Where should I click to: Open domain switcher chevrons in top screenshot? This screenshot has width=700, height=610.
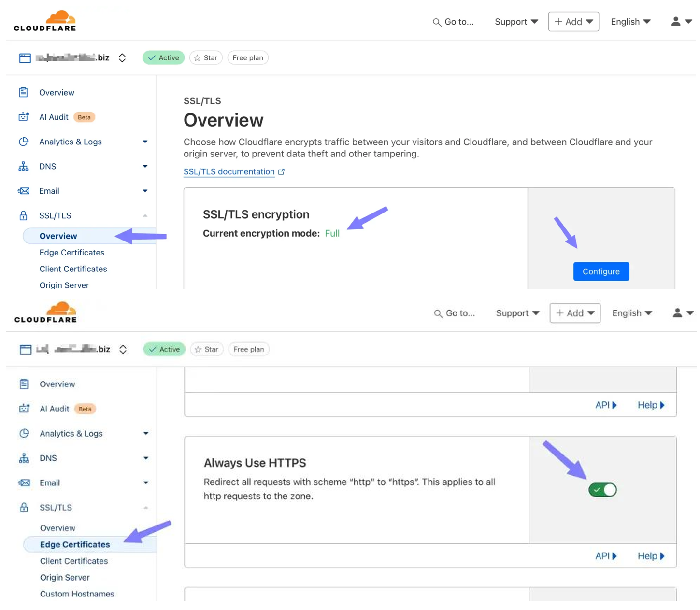click(x=122, y=58)
